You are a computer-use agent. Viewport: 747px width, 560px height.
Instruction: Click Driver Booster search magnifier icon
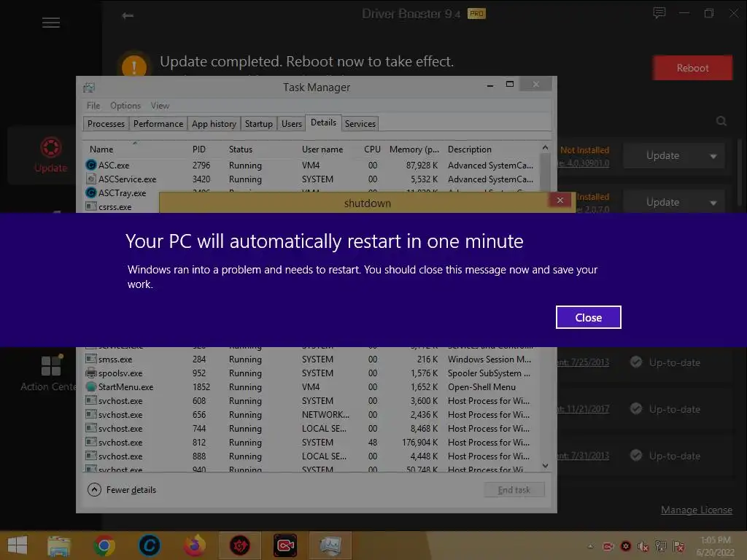[x=721, y=122]
